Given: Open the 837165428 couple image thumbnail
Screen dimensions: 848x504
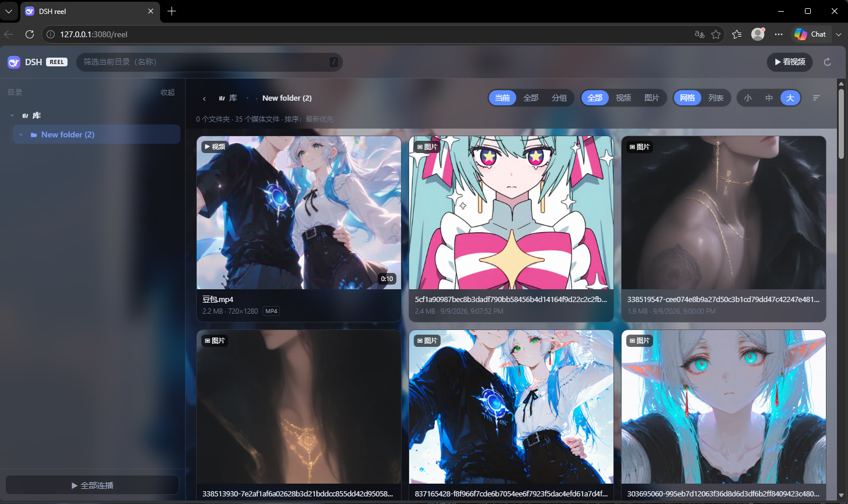Looking at the screenshot, I should click(x=511, y=407).
